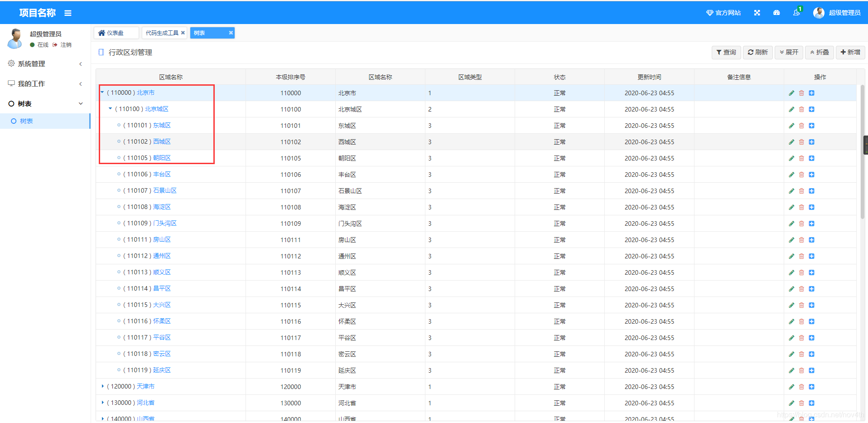Edit the 北京城区 row with pencil icon
868x423 pixels.
click(791, 109)
